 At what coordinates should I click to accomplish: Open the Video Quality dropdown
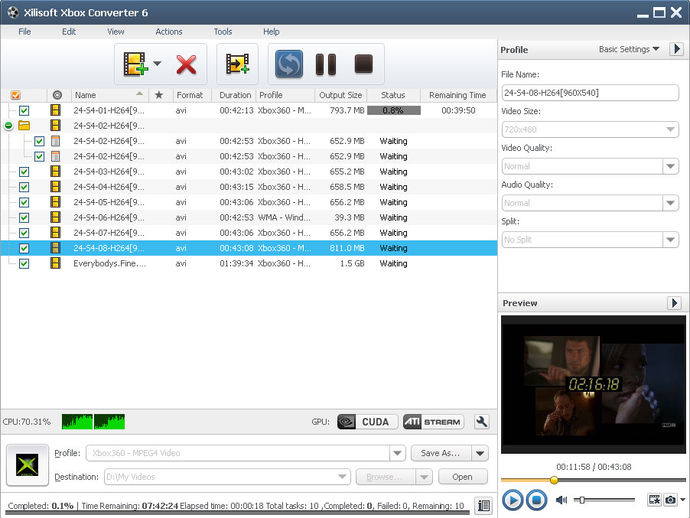click(x=670, y=166)
